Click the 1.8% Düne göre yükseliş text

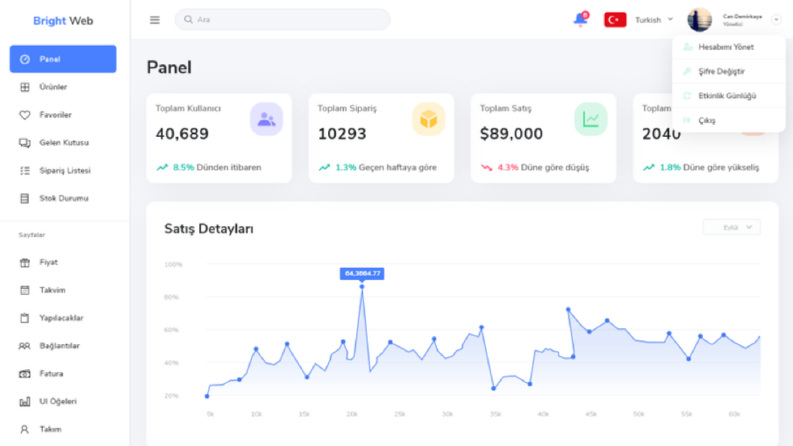click(x=709, y=167)
